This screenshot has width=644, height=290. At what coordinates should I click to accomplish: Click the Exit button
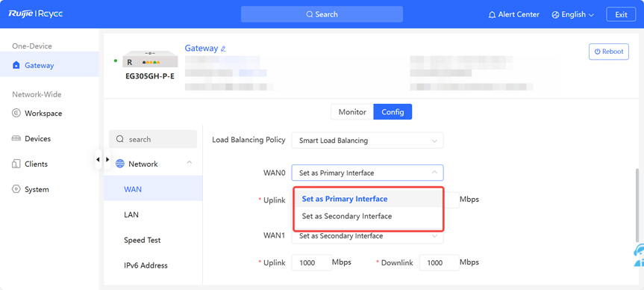coord(621,14)
